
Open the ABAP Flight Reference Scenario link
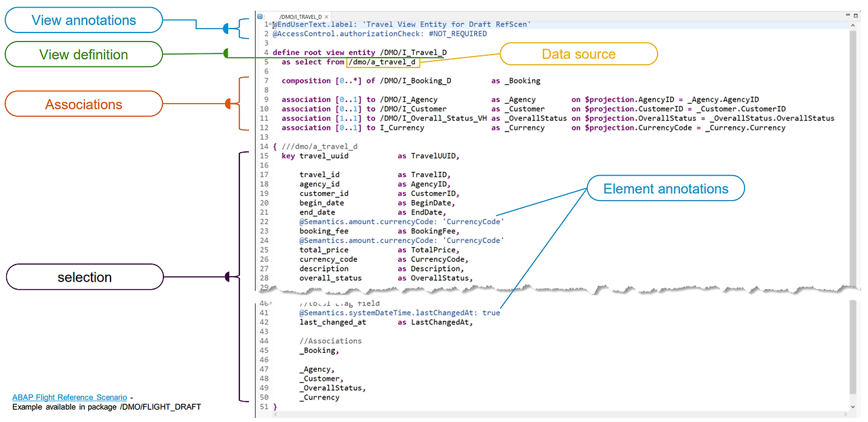[68, 397]
